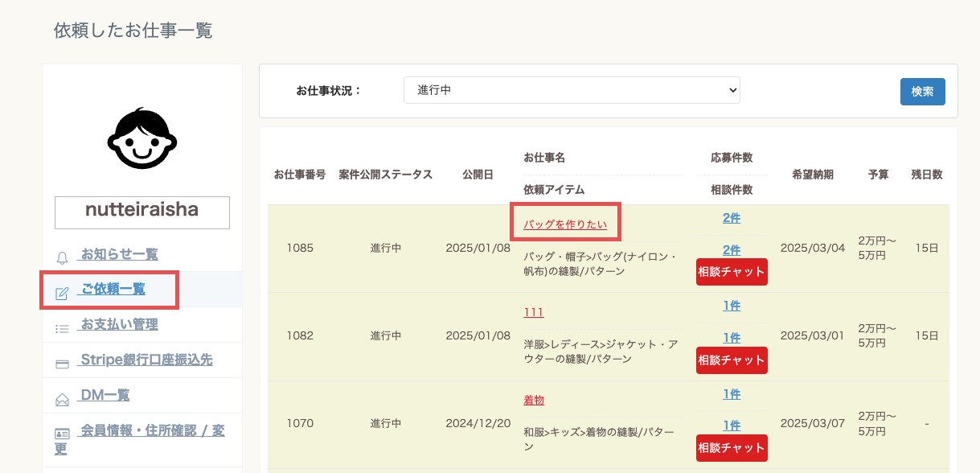Open お支払い管理 in the sidebar

tap(119, 325)
